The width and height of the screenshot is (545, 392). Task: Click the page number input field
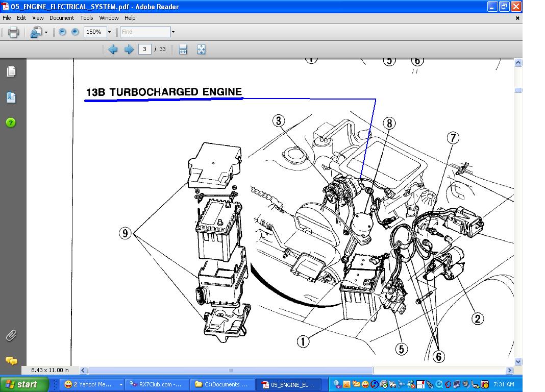(x=145, y=50)
